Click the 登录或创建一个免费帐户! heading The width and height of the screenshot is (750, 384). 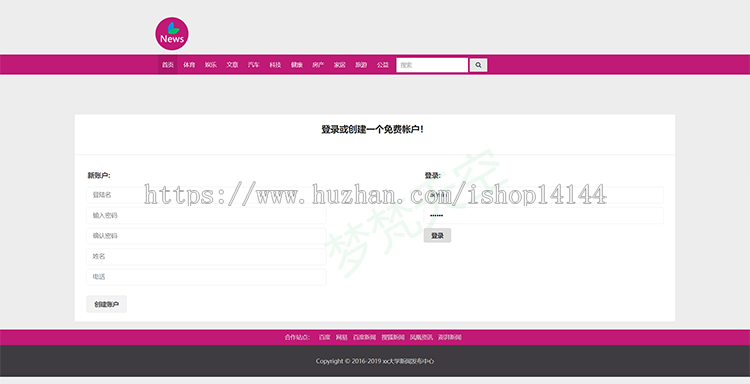tap(372, 130)
